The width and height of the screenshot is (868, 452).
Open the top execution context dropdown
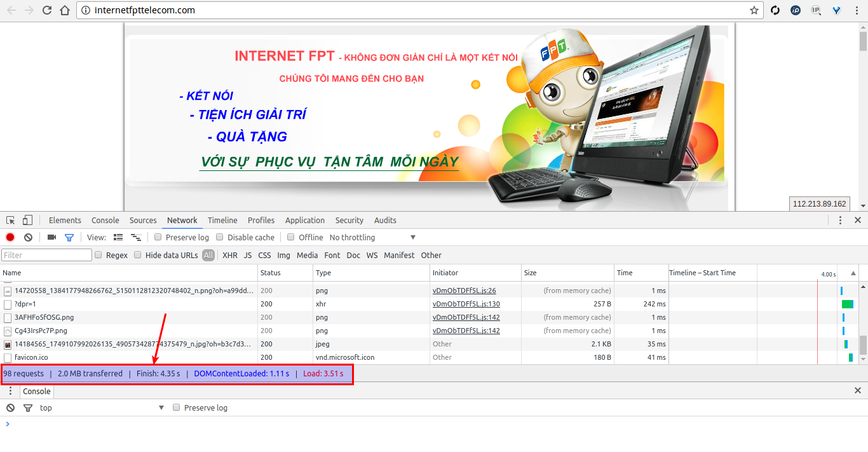(x=102, y=407)
